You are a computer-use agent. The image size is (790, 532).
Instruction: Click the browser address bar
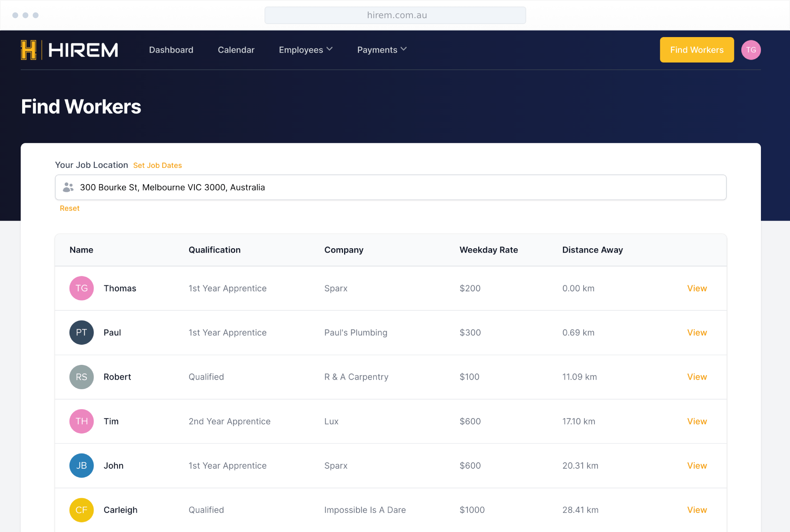tap(395, 15)
